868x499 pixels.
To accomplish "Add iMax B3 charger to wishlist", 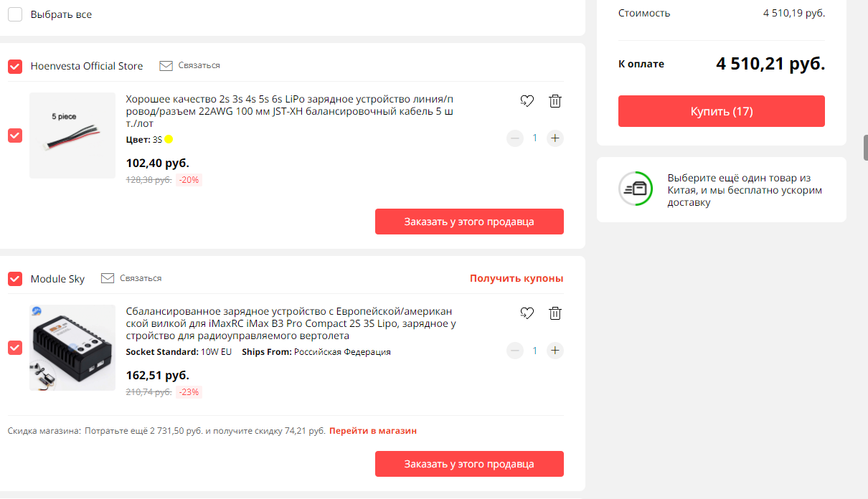I will pyautogui.click(x=527, y=313).
